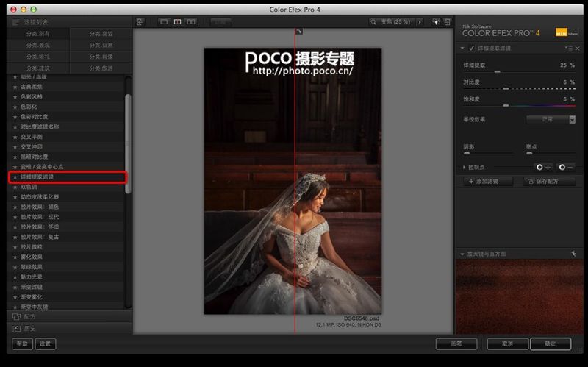Click star icon next to 黑暗对比度 filter
Image resolution: width=588 pixels, height=367 pixels.
(x=15, y=157)
